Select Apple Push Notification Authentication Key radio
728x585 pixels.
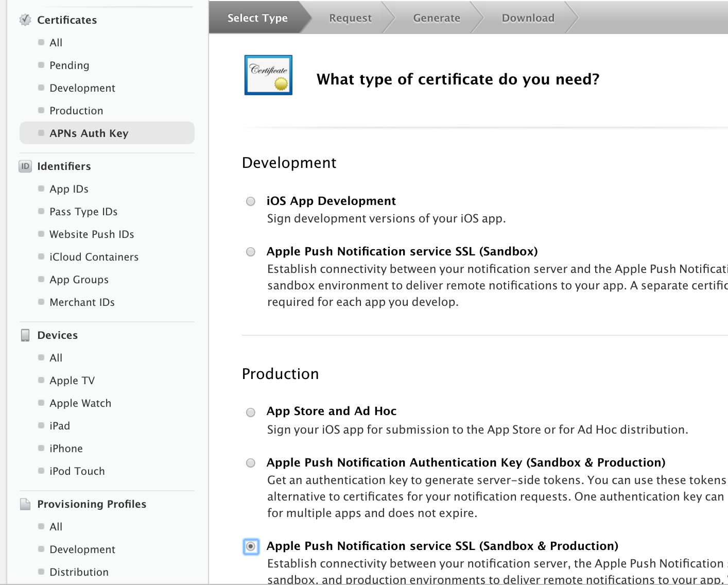(x=251, y=463)
